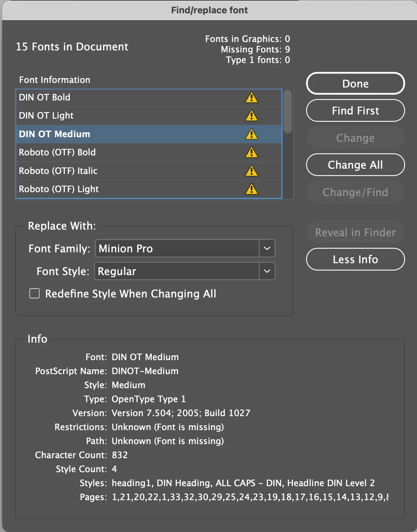
Task: Click the Character Count value 832
Action: coord(119,455)
